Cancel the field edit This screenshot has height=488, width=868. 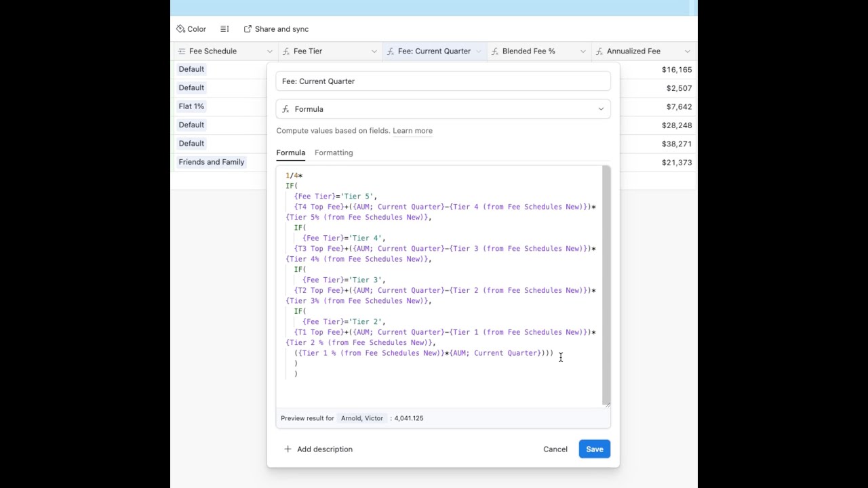[555, 449]
